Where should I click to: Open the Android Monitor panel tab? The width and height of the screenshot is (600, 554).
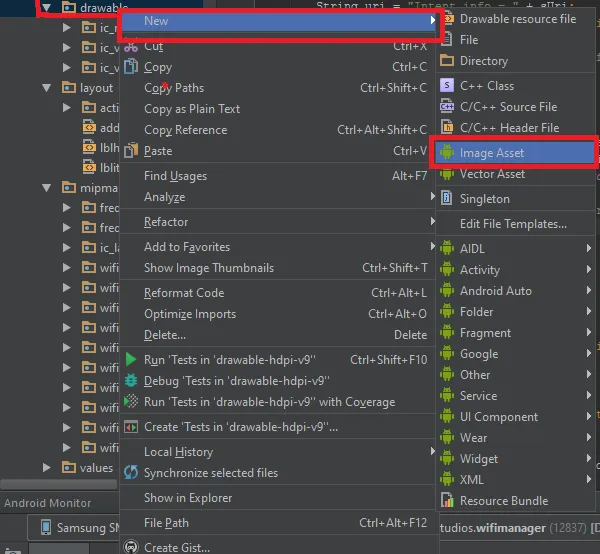(x=48, y=503)
